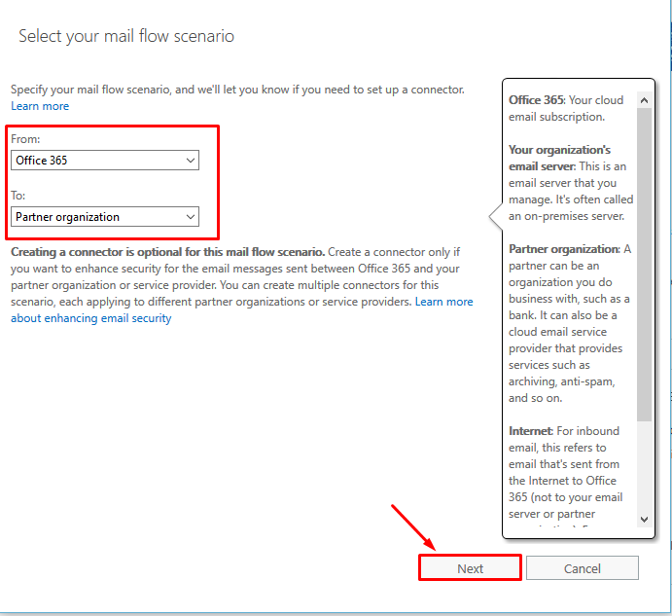Screen dimensions: 672x616
Task: Click the From: label
Action: [25, 139]
